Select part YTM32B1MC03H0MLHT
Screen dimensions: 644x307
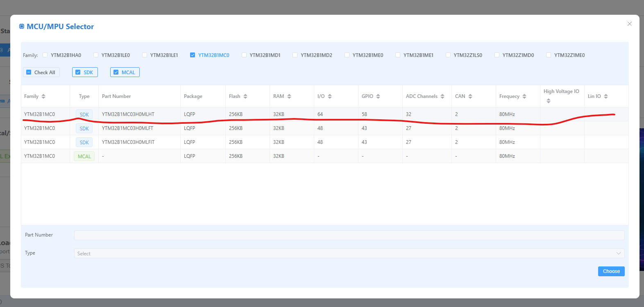tap(128, 114)
